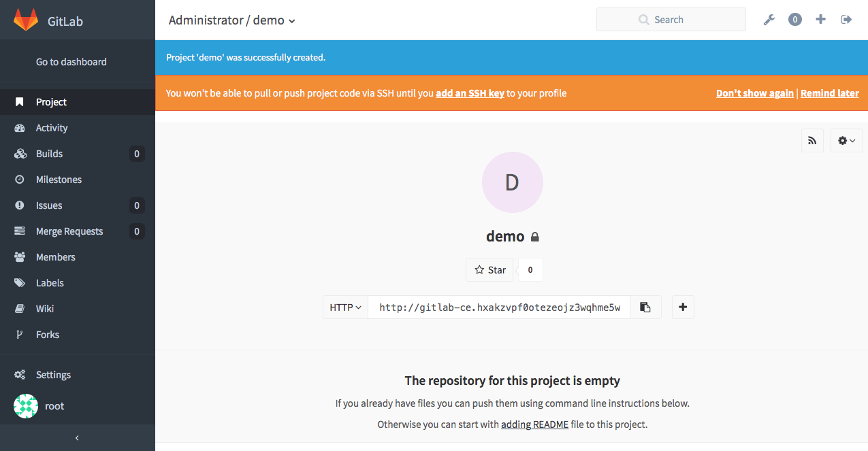The image size is (868, 451).
Task: Click the new project plus icon
Action: pyautogui.click(x=820, y=19)
